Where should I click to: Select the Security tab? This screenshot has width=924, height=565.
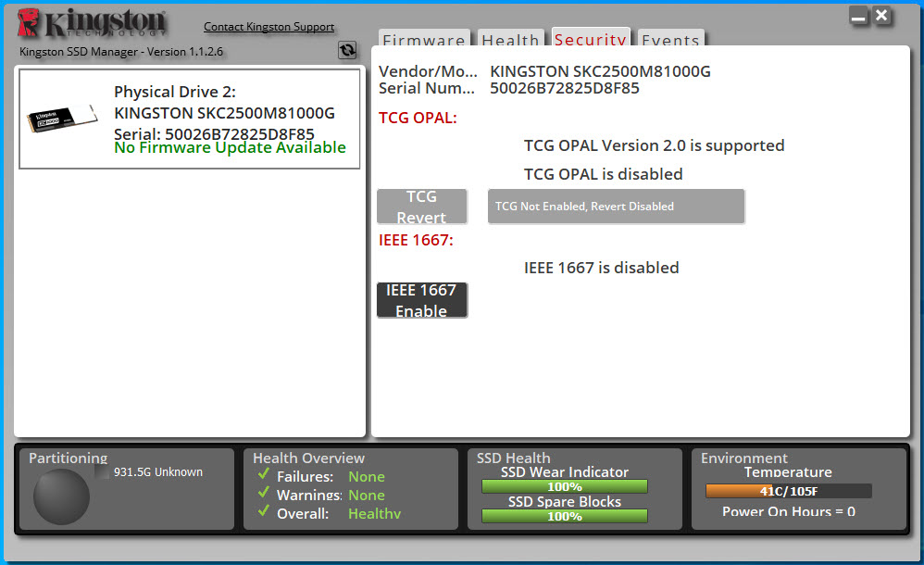pos(591,37)
